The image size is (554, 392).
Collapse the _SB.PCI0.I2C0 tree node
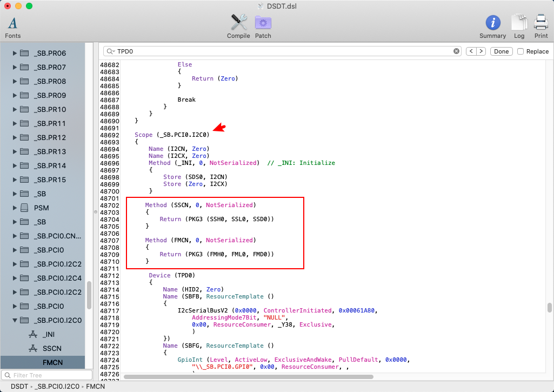[15, 320]
